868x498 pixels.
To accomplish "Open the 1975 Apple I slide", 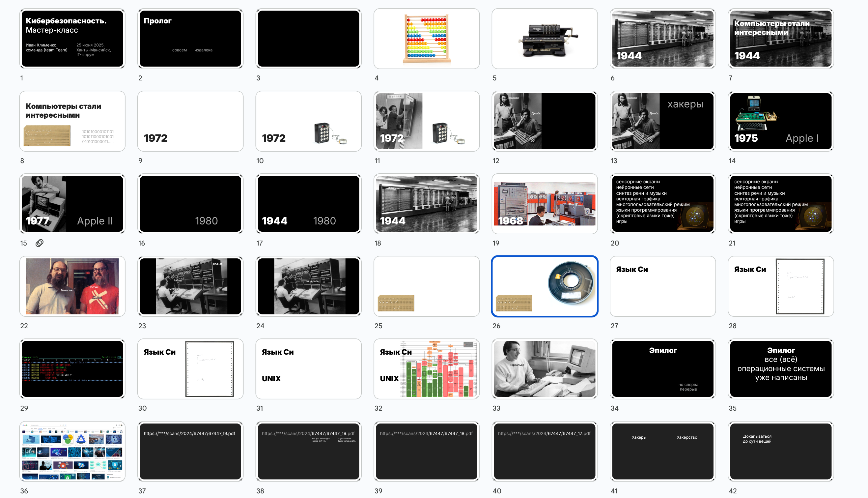I will (x=780, y=121).
